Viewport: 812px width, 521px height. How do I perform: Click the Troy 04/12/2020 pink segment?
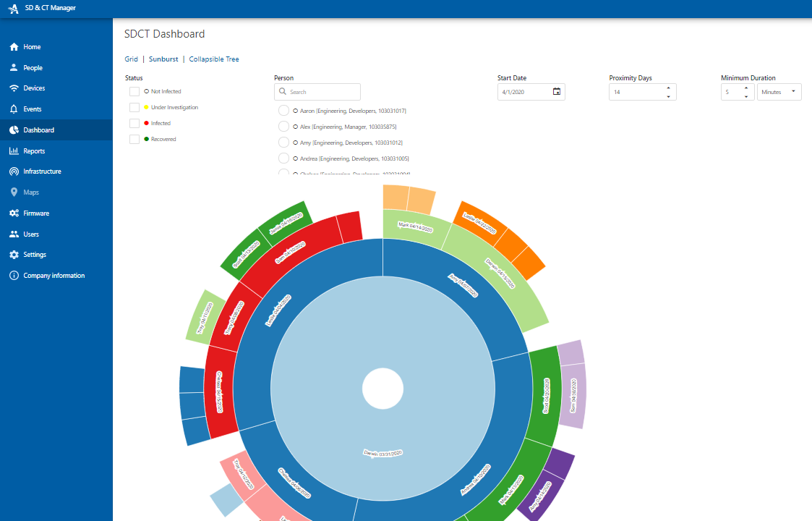(244, 474)
